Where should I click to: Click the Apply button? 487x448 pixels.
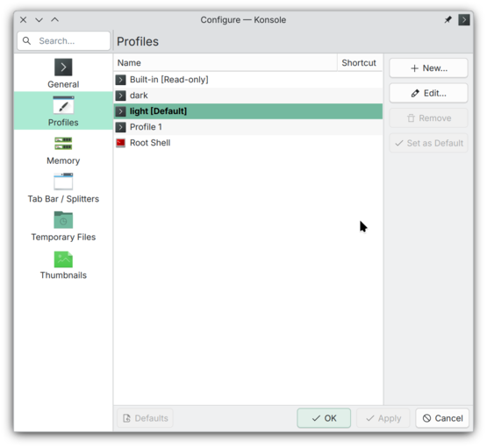click(x=383, y=418)
